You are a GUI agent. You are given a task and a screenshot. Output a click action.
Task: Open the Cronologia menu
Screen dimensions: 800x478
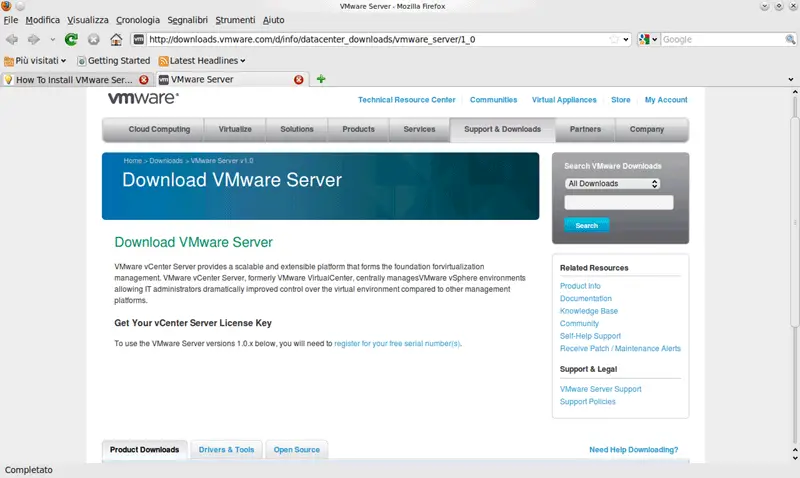138,20
